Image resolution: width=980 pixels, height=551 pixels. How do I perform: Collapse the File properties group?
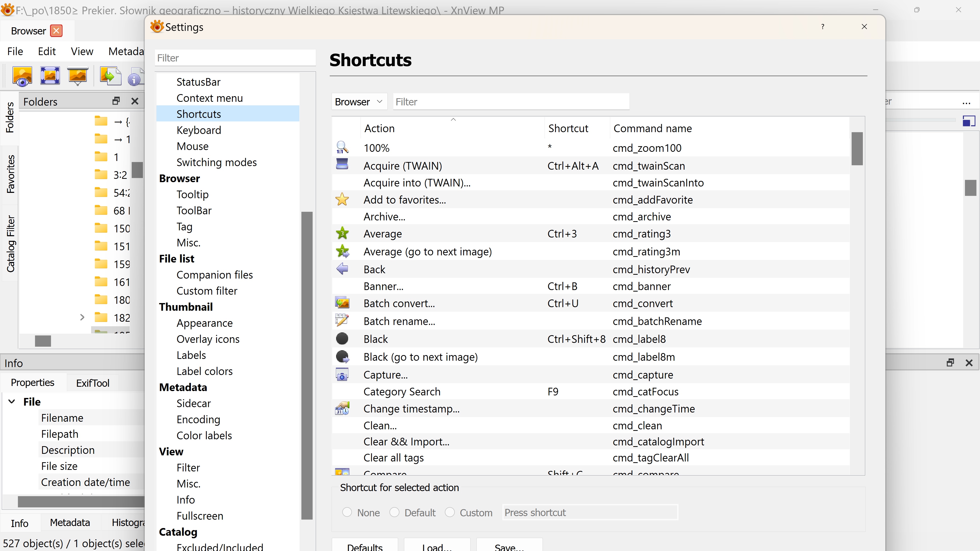12,402
